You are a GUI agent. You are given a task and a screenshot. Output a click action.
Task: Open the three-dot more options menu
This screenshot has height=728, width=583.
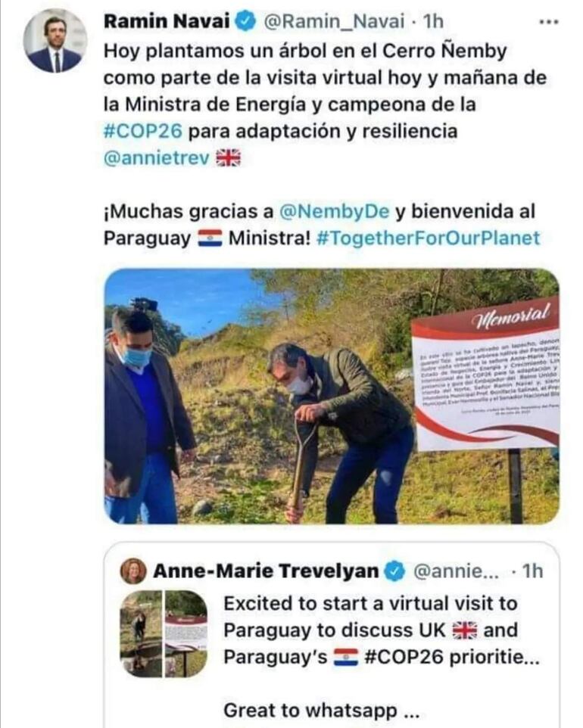[x=549, y=22]
